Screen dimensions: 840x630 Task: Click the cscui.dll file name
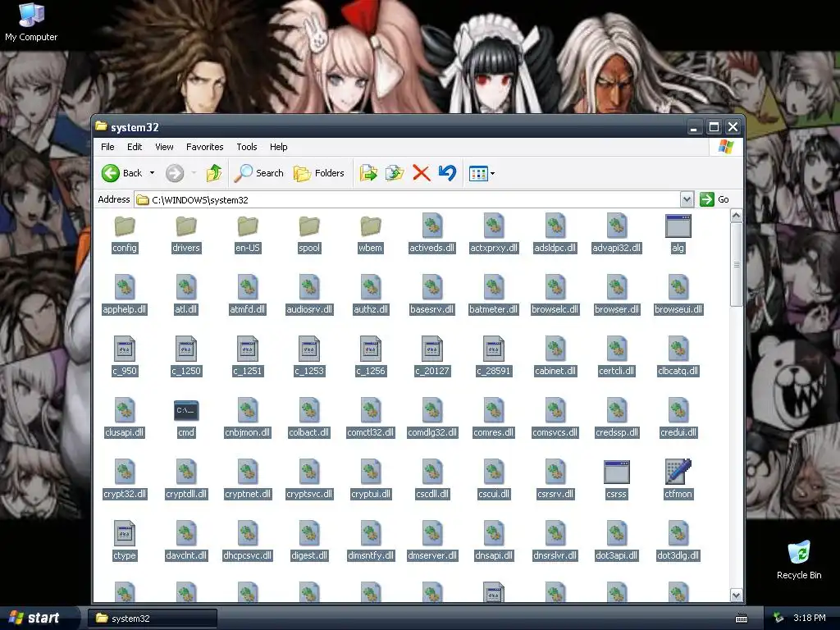494,495
